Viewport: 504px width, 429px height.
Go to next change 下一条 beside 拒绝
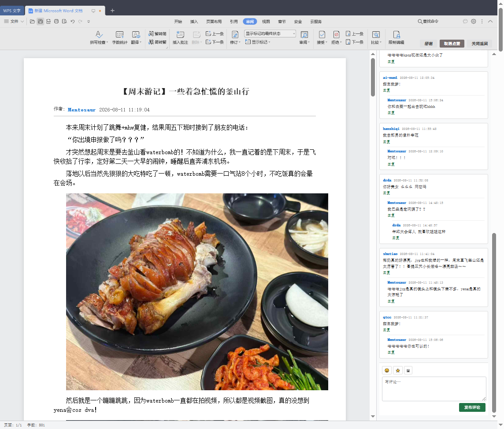(355, 42)
